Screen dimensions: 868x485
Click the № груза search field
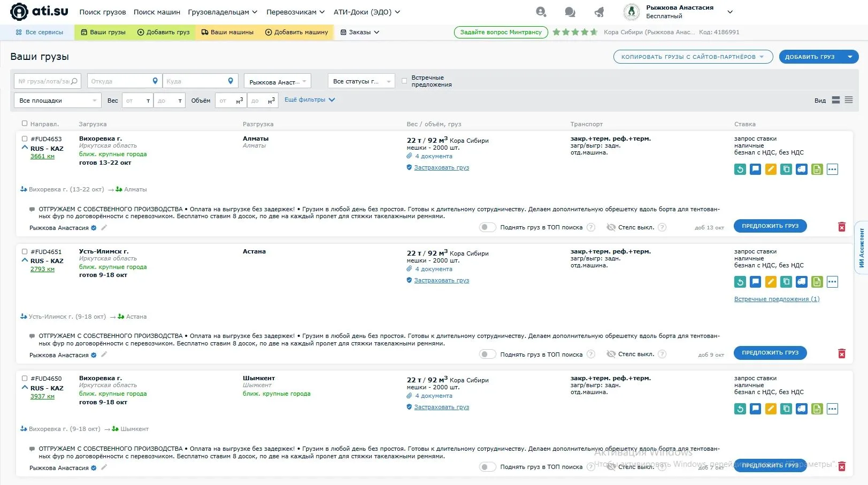[x=48, y=81]
